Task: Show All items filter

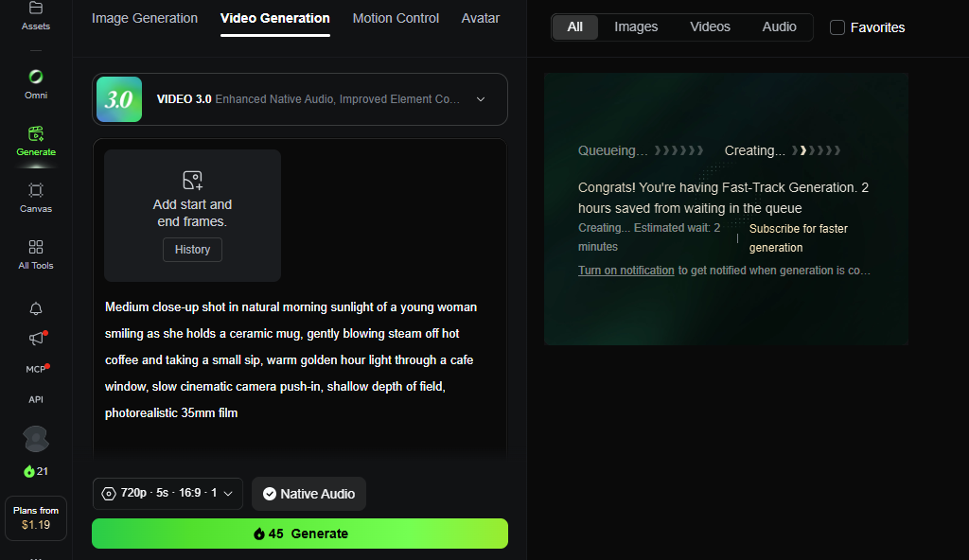Action: (574, 27)
